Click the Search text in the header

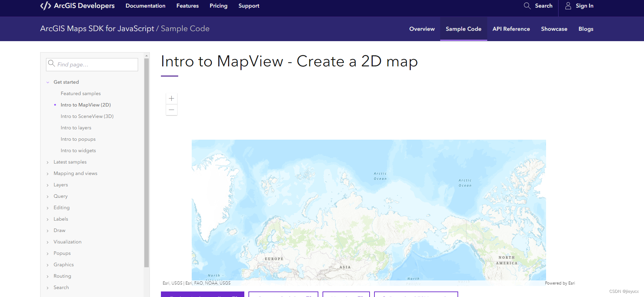(544, 6)
